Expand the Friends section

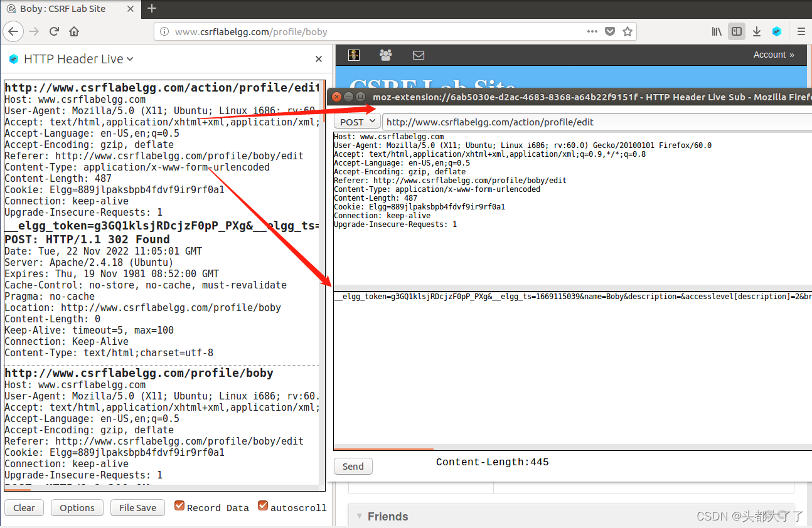point(359,516)
